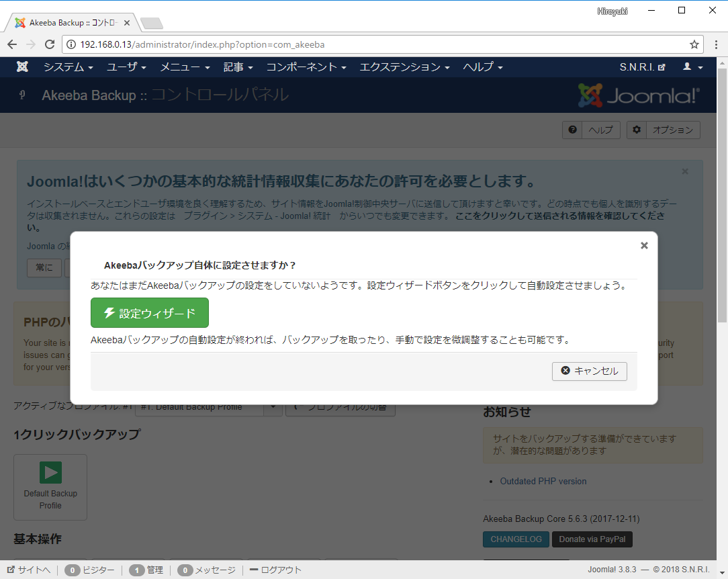Click the オプション toolbar button
This screenshot has height=579, width=728.
pos(664,130)
